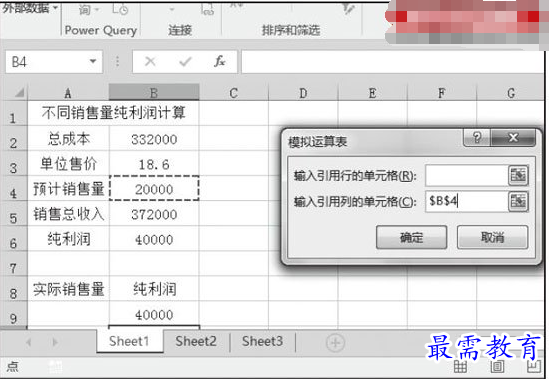
Task: Click the help question mark in 模拟运算表 dialog
Action: [477, 137]
